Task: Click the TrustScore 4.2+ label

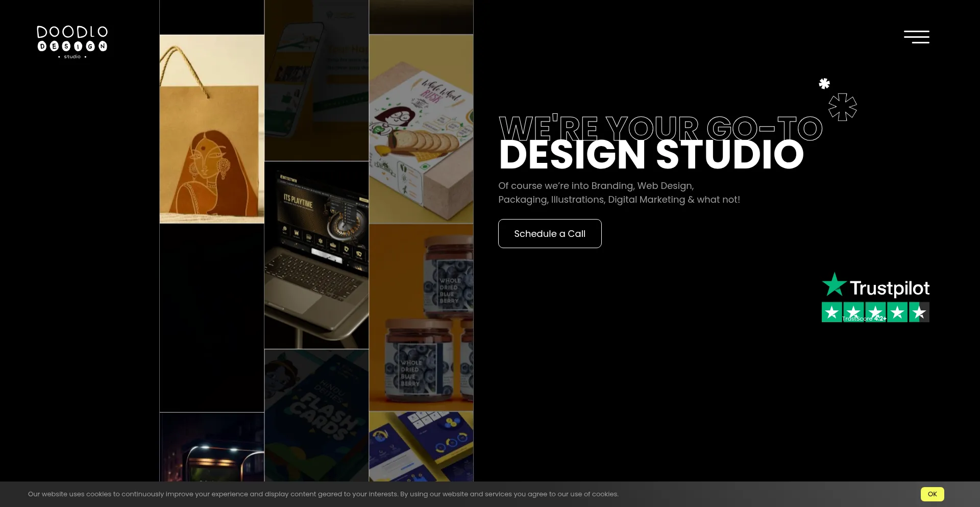Action: click(864, 319)
